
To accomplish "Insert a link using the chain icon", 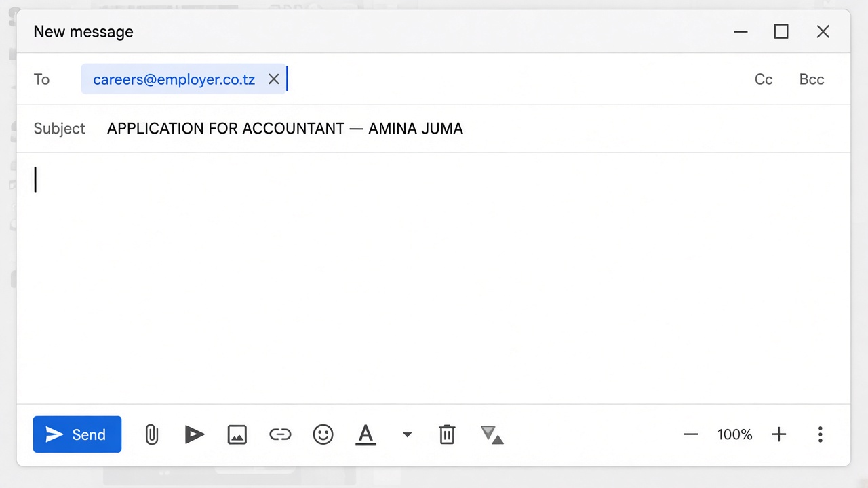I will [280, 434].
